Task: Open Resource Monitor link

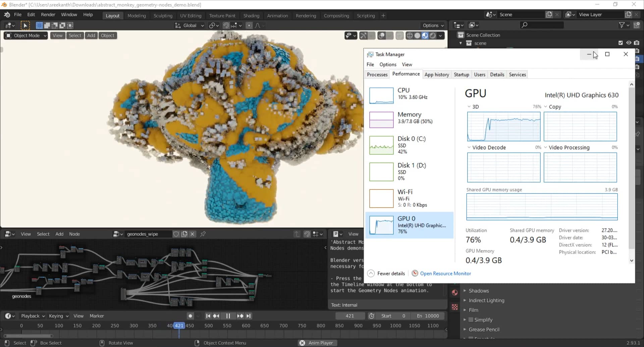Action: pyautogui.click(x=445, y=274)
